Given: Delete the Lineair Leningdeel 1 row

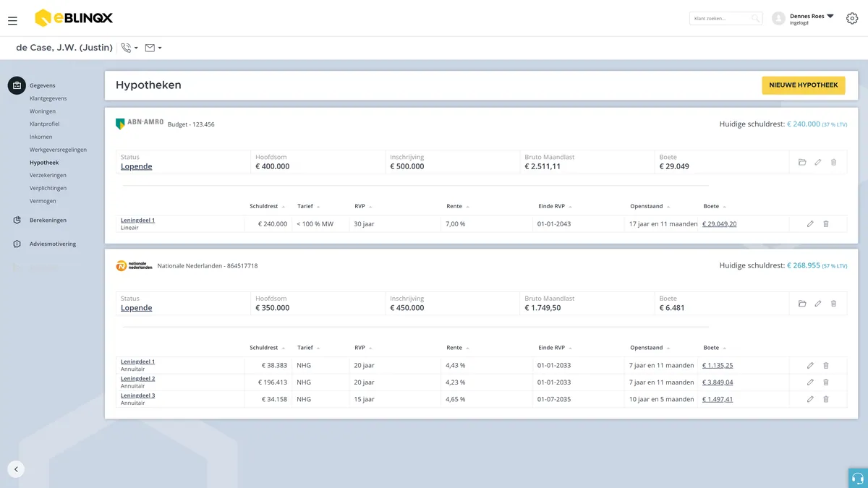Looking at the screenshot, I should click(x=826, y=224).
